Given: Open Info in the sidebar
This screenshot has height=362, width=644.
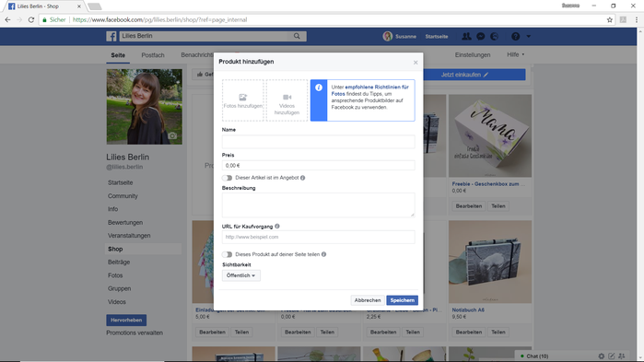Looking at the screenshot, I should (x=113, y=209).
